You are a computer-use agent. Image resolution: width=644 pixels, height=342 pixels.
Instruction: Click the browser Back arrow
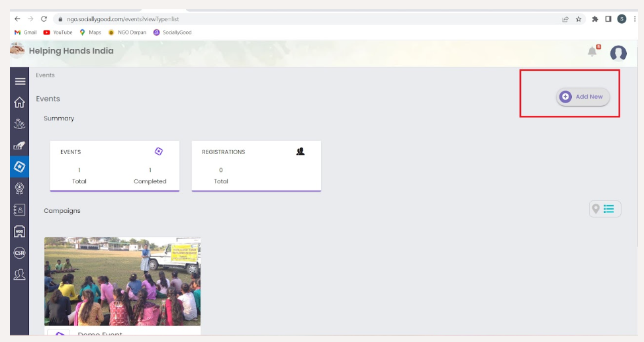(17, 19)
